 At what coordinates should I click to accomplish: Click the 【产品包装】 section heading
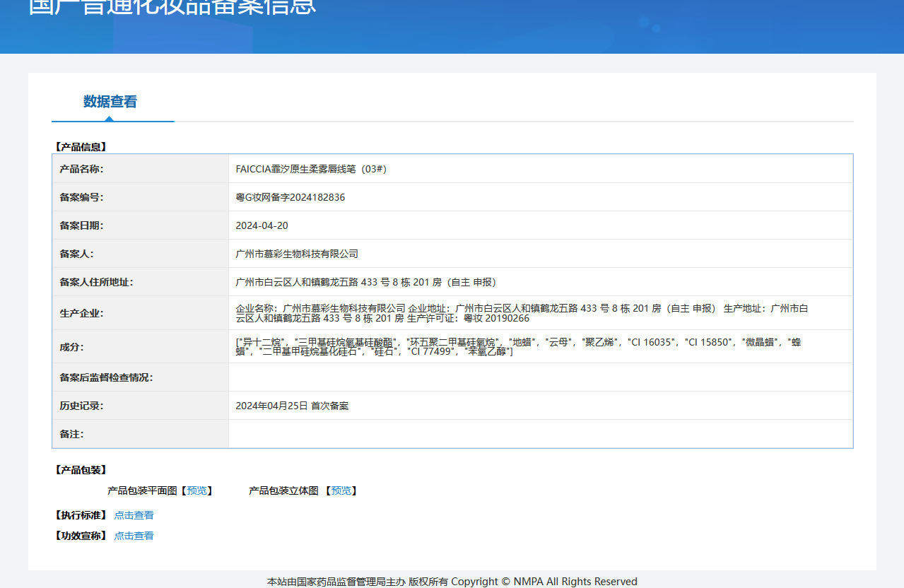coord(81,470)
